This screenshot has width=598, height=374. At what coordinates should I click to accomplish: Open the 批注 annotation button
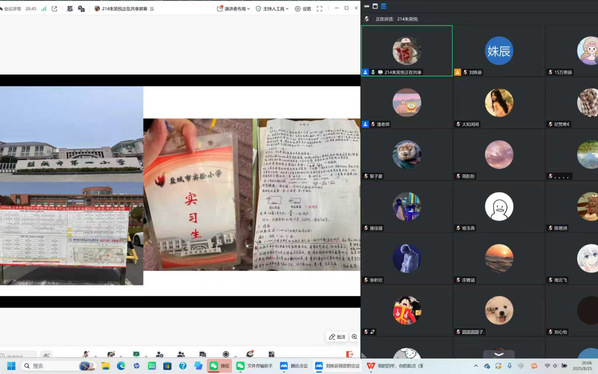pos(337,337)
